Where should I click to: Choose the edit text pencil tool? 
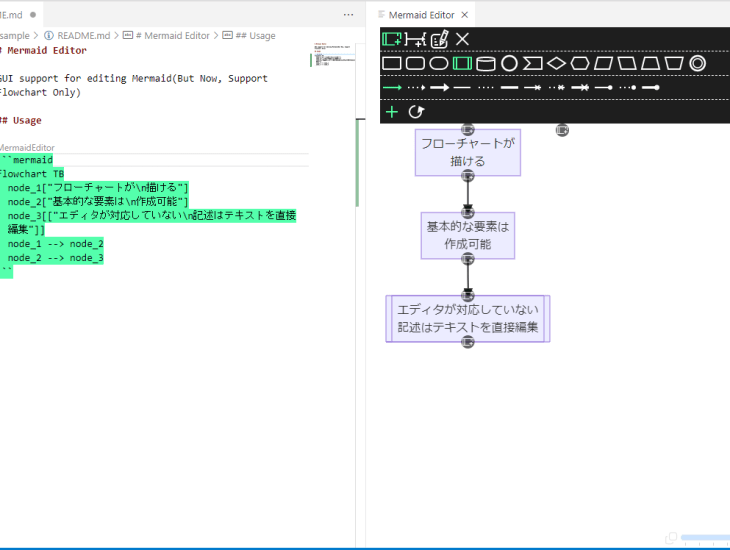439,39
